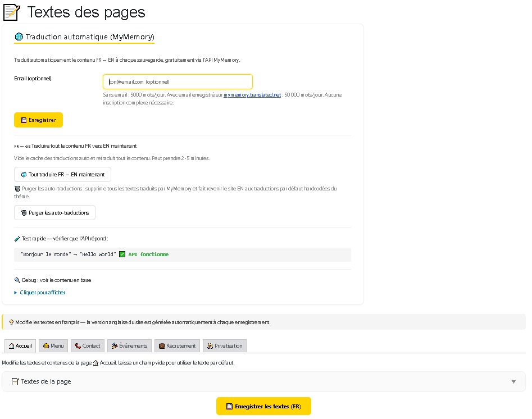Select the Privatisation tab
This screenshot has width=532, height=419.
coord(225,346)
